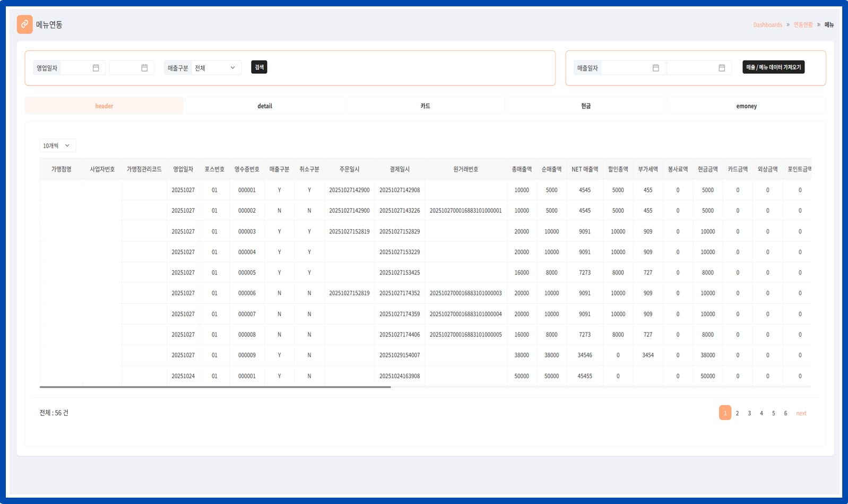The image size is (848, 504).
Task: Switch to the detail tab
Action: coord(265,106)
